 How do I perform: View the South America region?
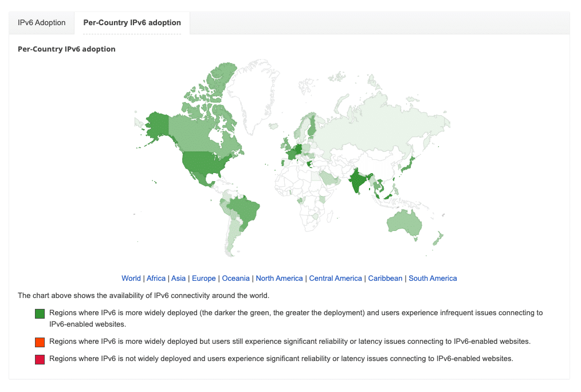coord(433,278)
